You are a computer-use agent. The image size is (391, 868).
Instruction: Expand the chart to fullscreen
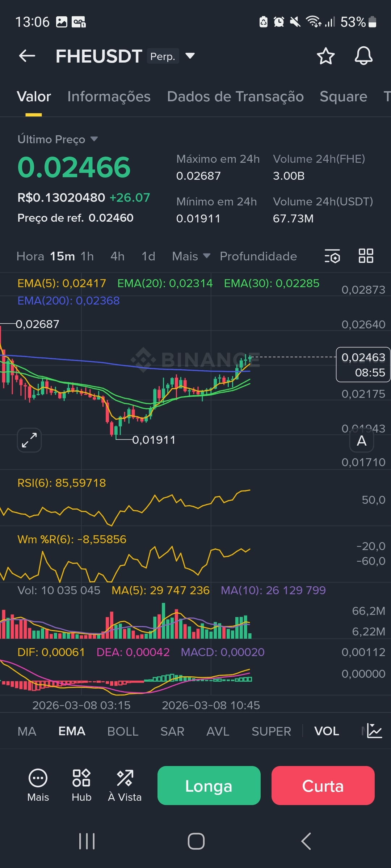click(x=29, y=440)
